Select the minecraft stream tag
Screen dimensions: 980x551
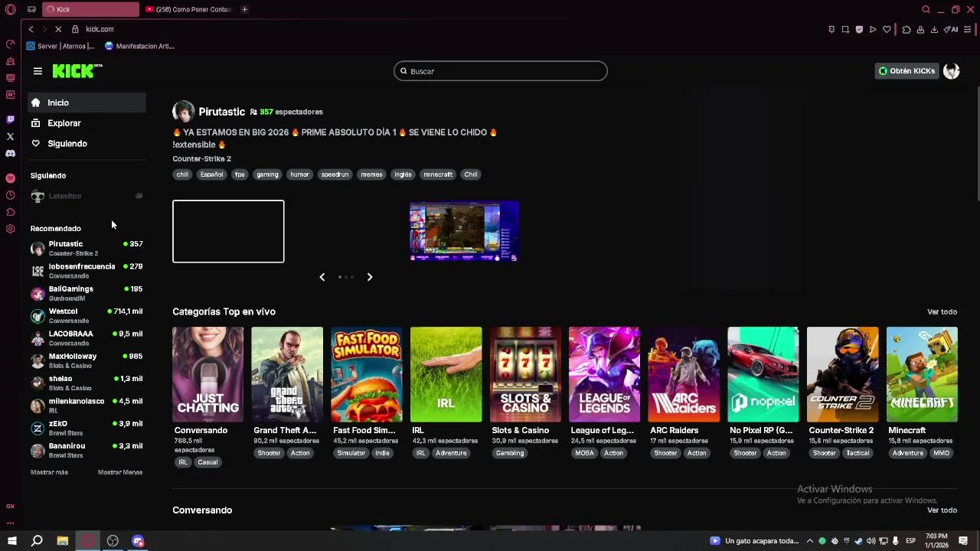438,174
